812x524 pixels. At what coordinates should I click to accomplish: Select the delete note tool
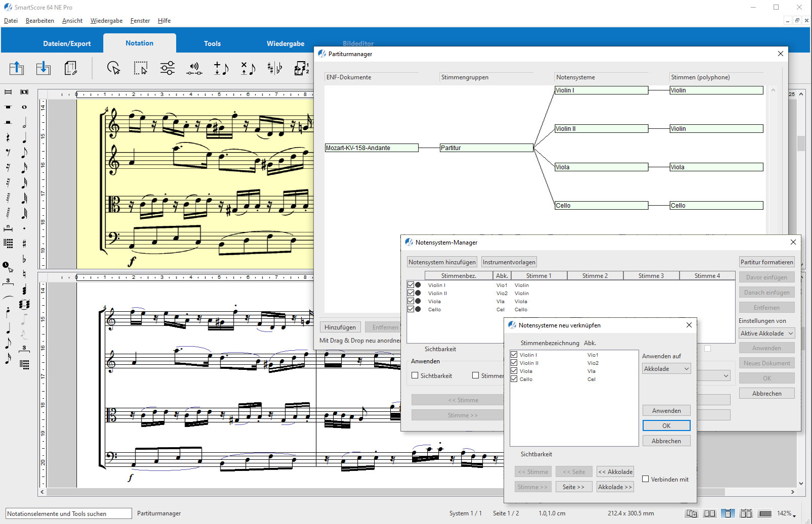click(x=247, y=68)
